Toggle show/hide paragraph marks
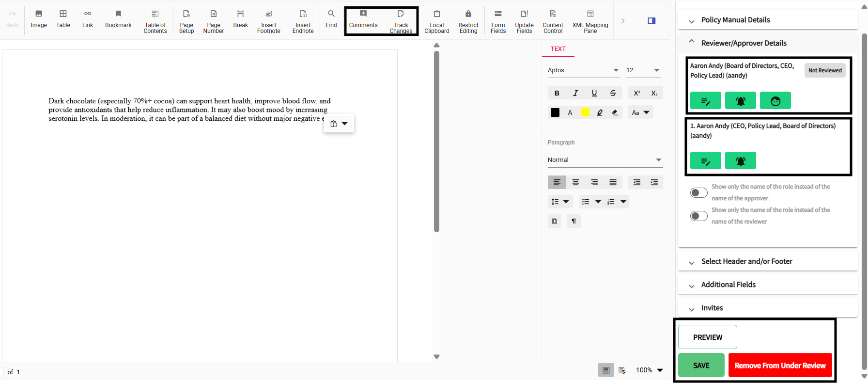Image resolution: width=868 pixels, height=383 pixels. click(574, 221)
